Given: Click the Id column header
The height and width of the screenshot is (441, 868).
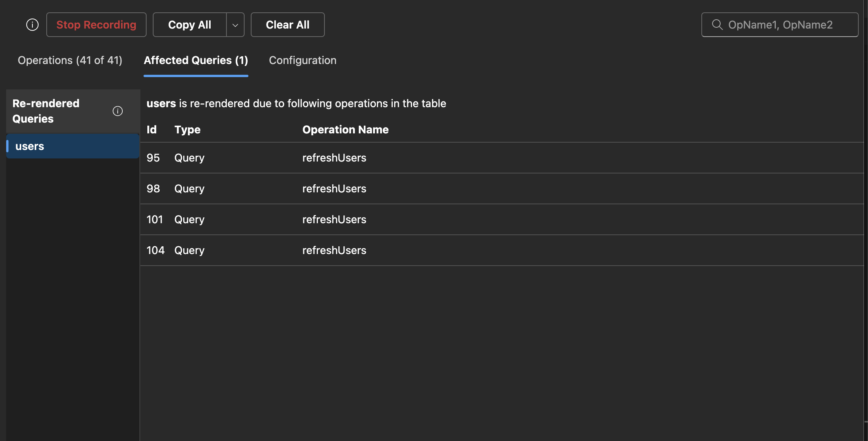Looking at the screenshot, I should point(152,130).
